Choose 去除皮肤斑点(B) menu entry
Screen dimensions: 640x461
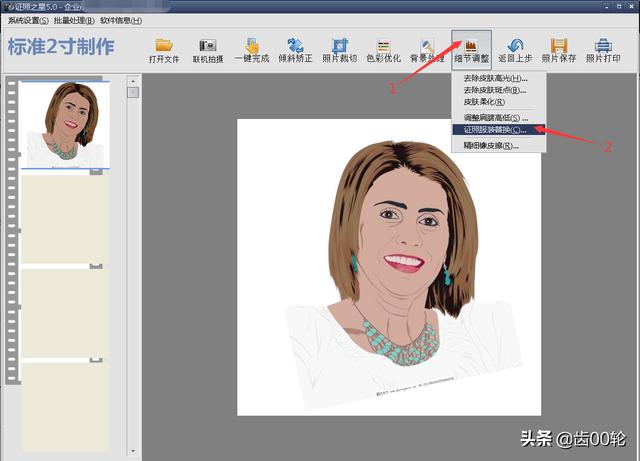[x=496, y=90]
